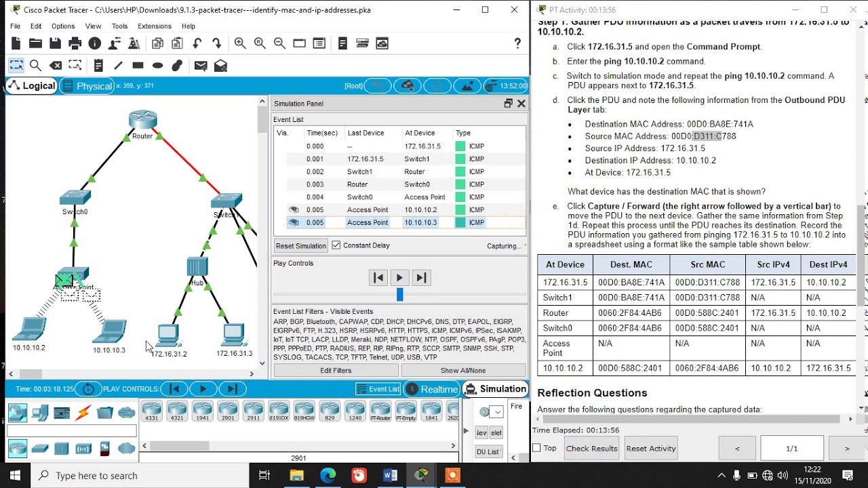Viewport: 868px width, 488px height.
Task: Open the View menu
Action: (93, 26)
